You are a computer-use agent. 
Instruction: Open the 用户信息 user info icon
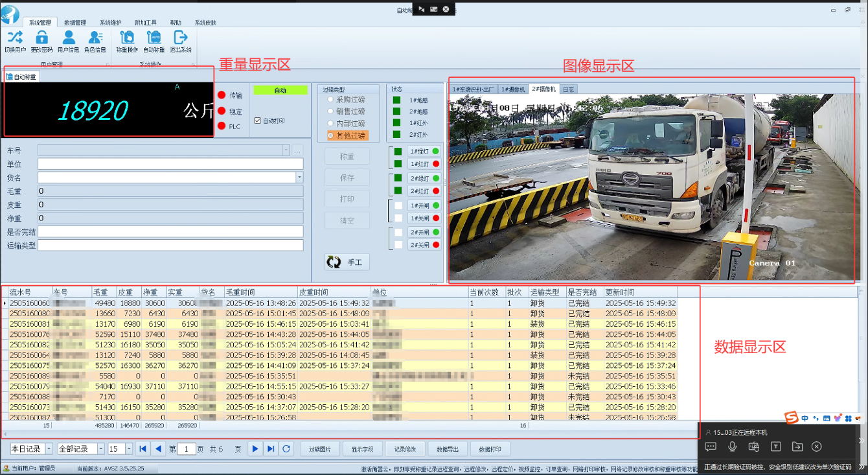click(x=69, y=41)
